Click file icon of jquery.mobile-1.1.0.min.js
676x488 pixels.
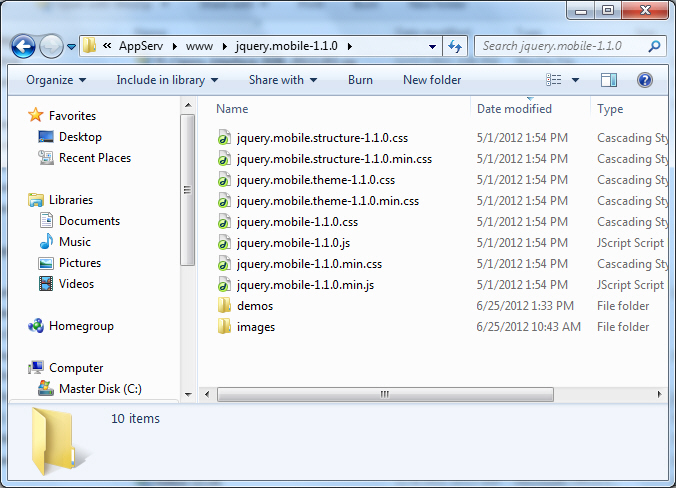pyautogui.click(x=224, y=285)
